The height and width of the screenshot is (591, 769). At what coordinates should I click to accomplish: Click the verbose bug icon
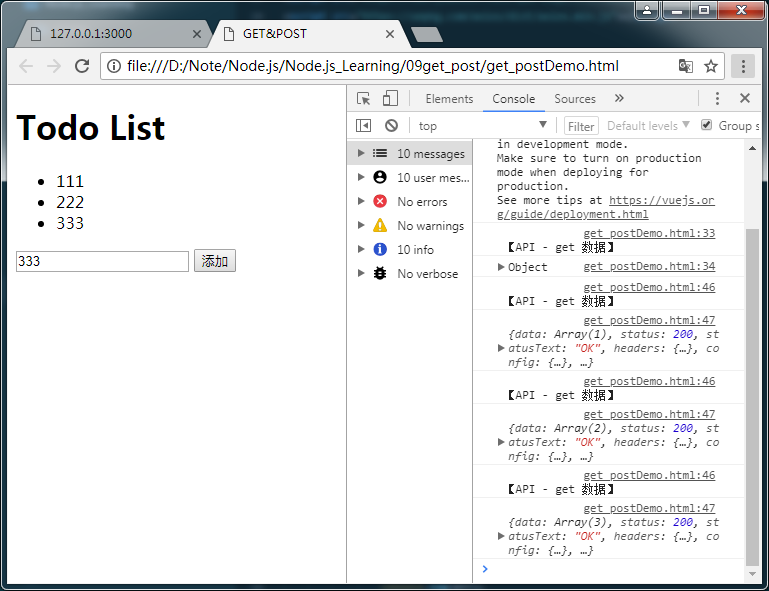click(x=380, y=273)
